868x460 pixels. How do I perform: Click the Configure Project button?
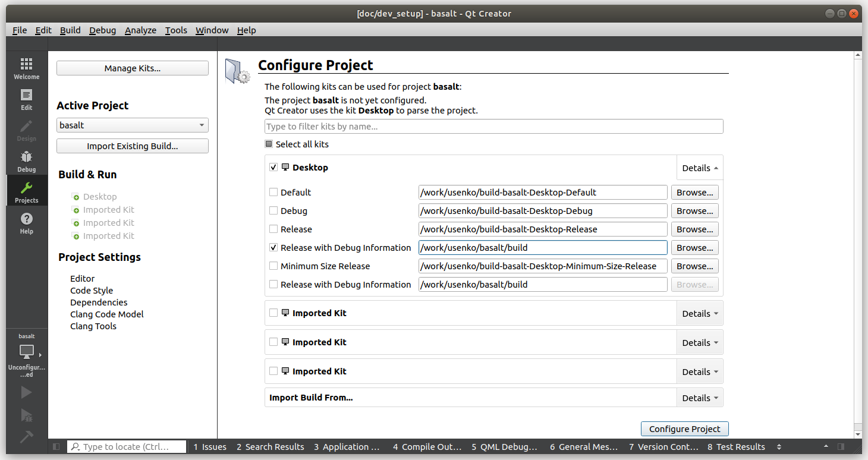pos(684,429)
